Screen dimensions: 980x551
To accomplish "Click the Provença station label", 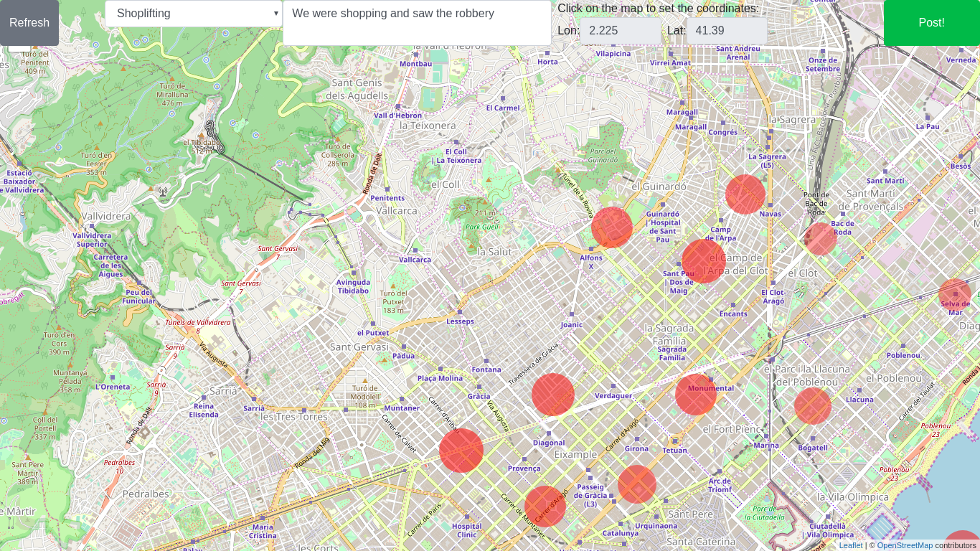I will coord(524,468).
